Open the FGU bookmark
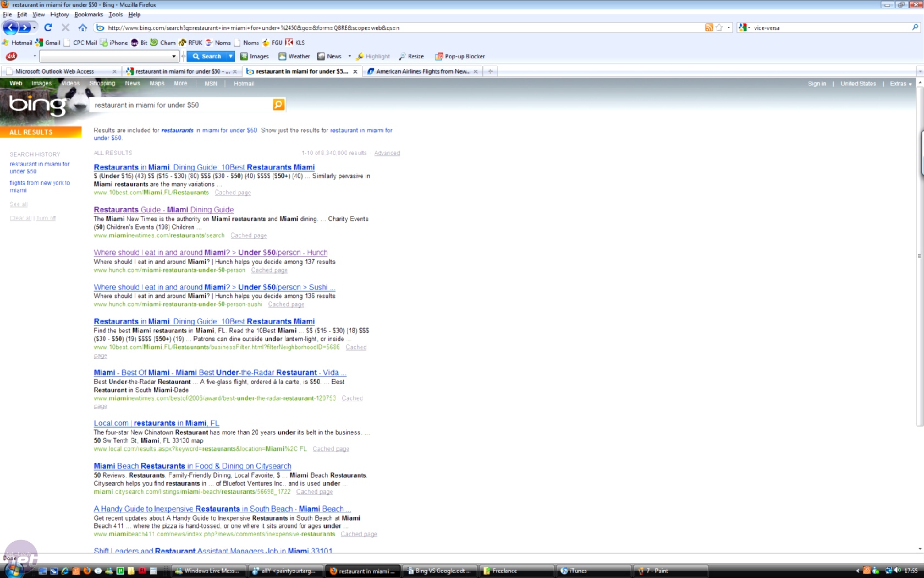 tap(272, 42)
